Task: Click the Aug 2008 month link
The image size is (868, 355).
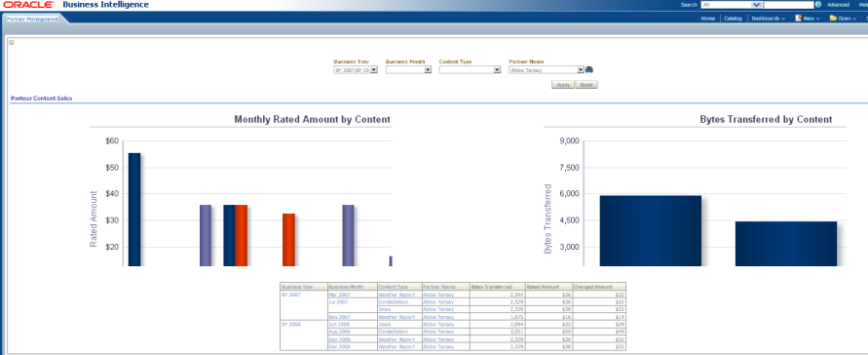Action: [x=338, y=332]
